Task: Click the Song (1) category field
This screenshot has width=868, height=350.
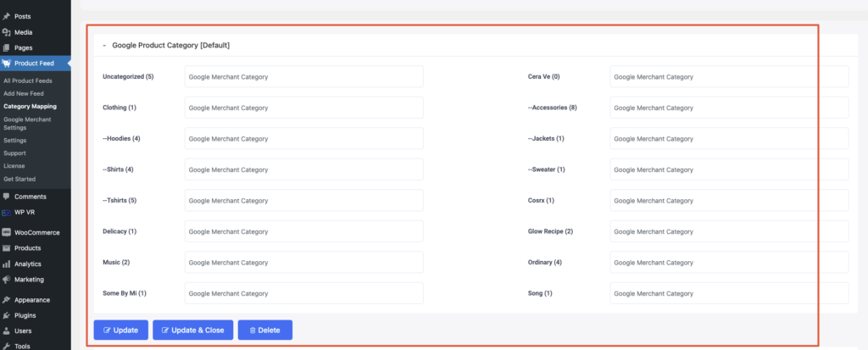Action: (x=729, y=293)
